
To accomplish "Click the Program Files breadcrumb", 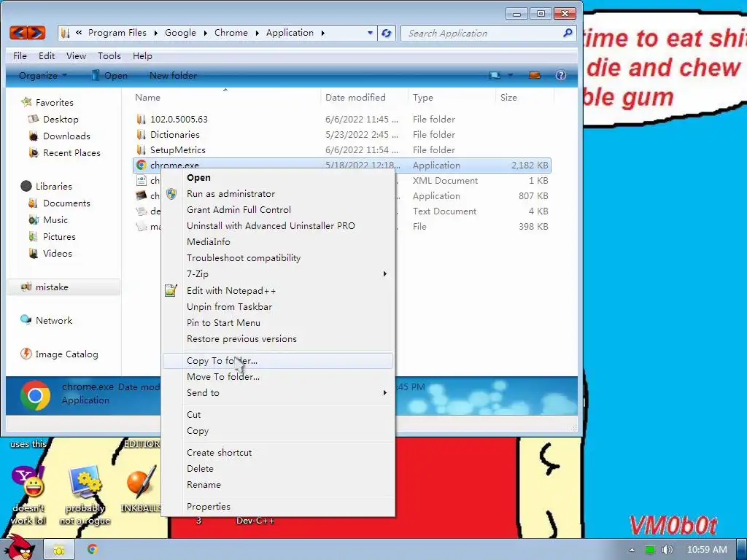I will [117, 33].
